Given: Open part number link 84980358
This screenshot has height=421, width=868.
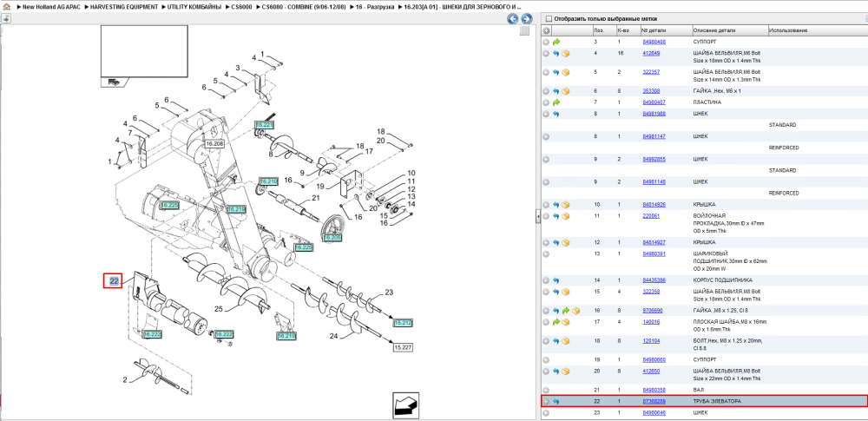Looking at the screenshot, I should (x=654, y=390).
